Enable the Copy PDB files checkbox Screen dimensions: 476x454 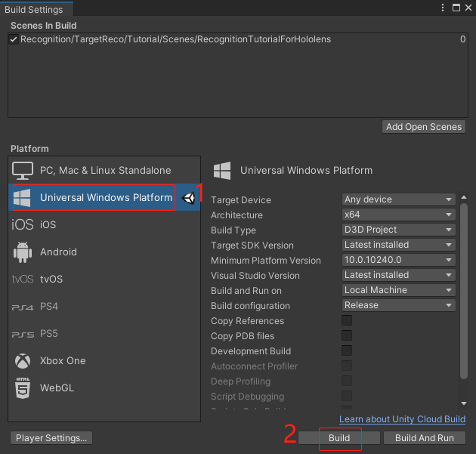pos(347,335)
